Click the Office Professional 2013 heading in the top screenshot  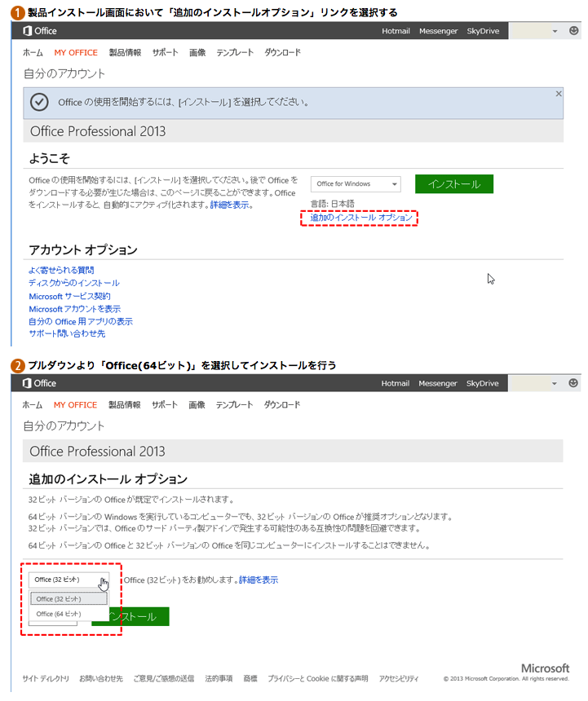[x=98, y=131]
